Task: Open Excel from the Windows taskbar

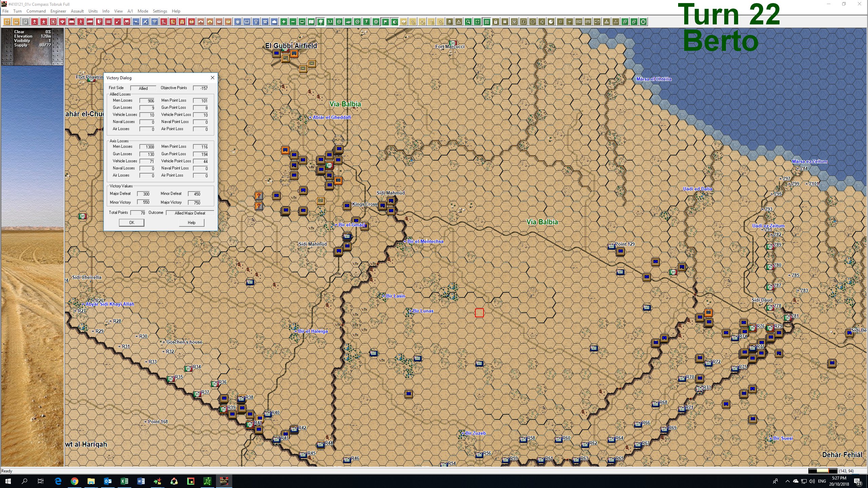Action: point(125,481)
